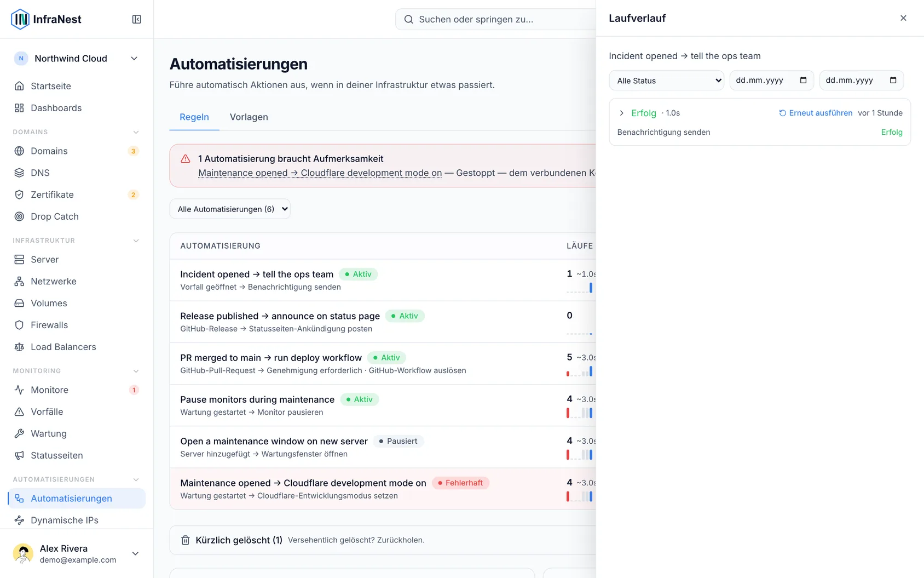
Task: Click the Statusseiten megaphone icon
Action: click(19, 455)
